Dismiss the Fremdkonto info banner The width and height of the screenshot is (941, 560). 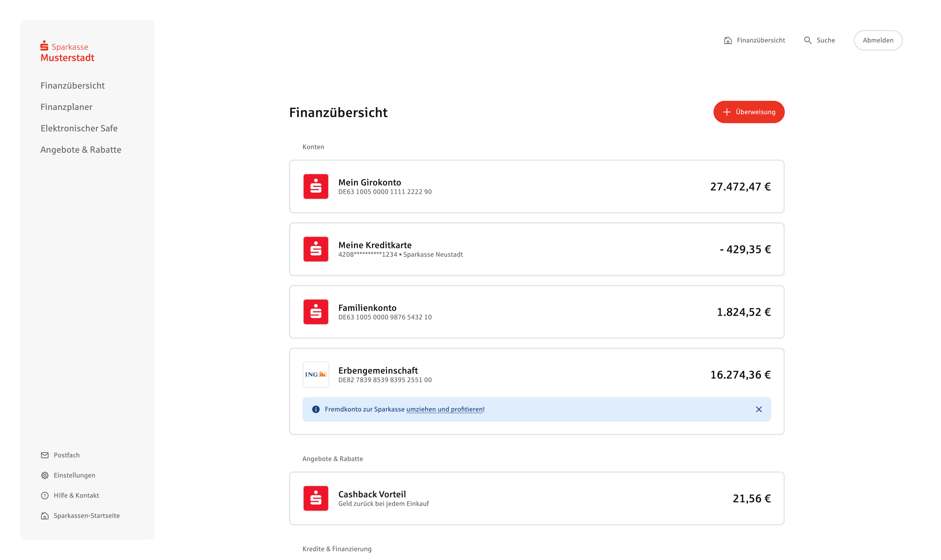pos(759,409)
